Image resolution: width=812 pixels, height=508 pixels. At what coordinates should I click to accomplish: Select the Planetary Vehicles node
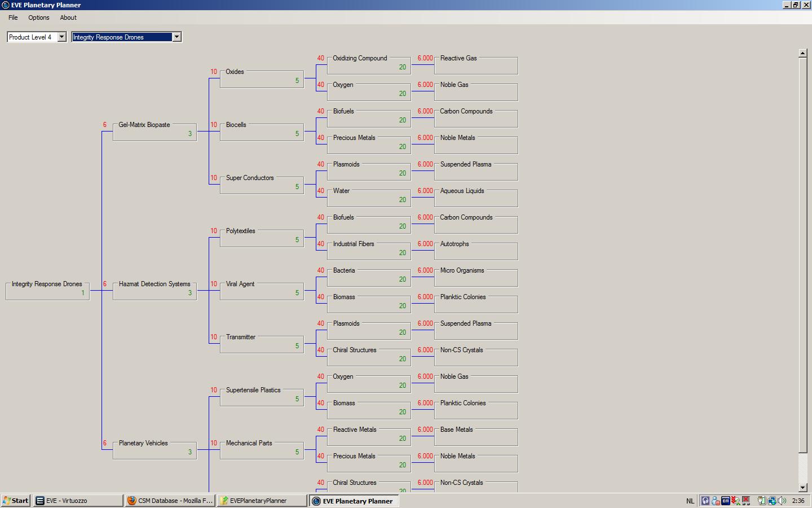pos(155,449)
